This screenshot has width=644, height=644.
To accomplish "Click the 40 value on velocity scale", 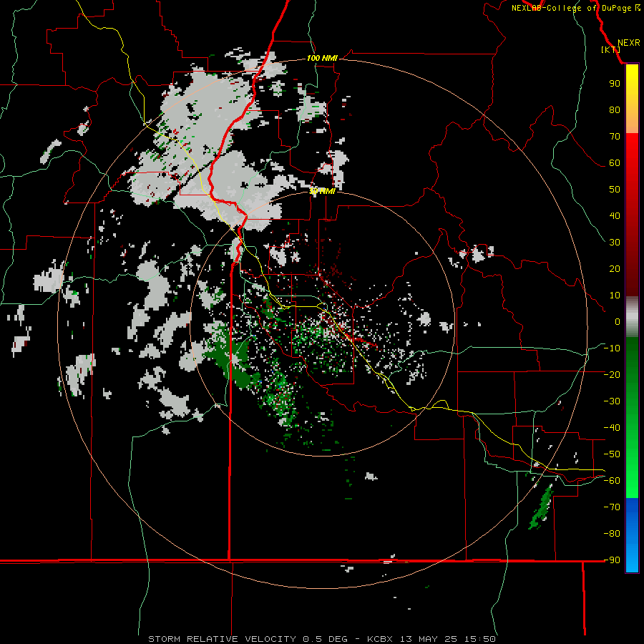I will click(x=615, y=215).
